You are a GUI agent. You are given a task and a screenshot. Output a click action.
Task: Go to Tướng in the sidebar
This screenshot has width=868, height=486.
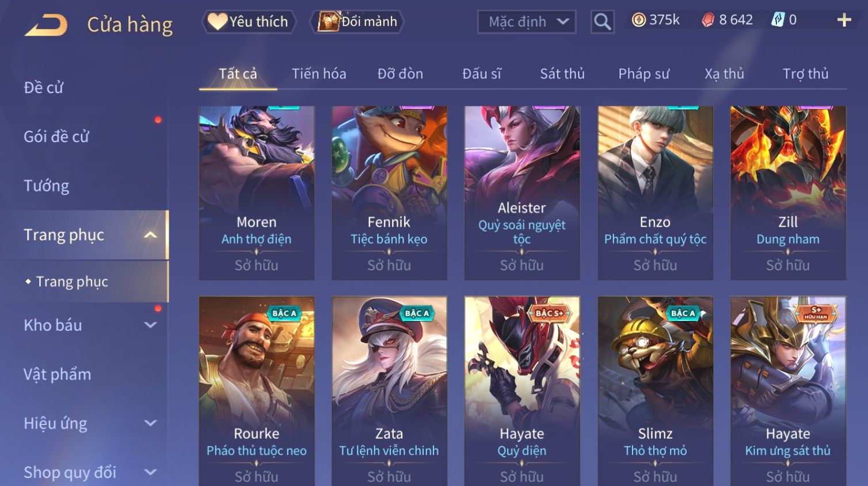point(46,186)
